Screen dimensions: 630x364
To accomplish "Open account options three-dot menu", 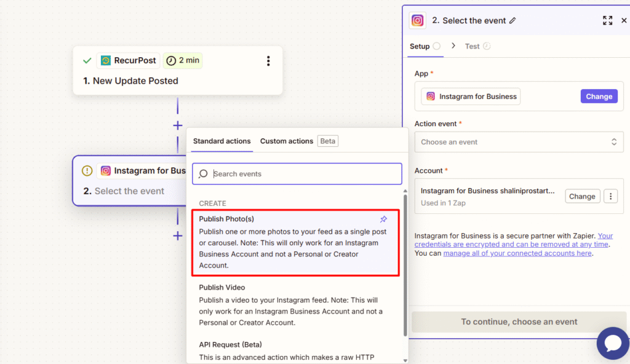I will click(611, 197).
